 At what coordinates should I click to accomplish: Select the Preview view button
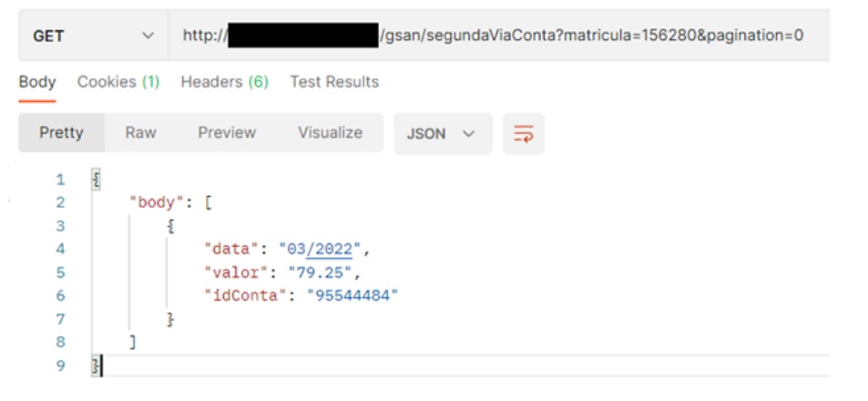(x=227, y=133)
